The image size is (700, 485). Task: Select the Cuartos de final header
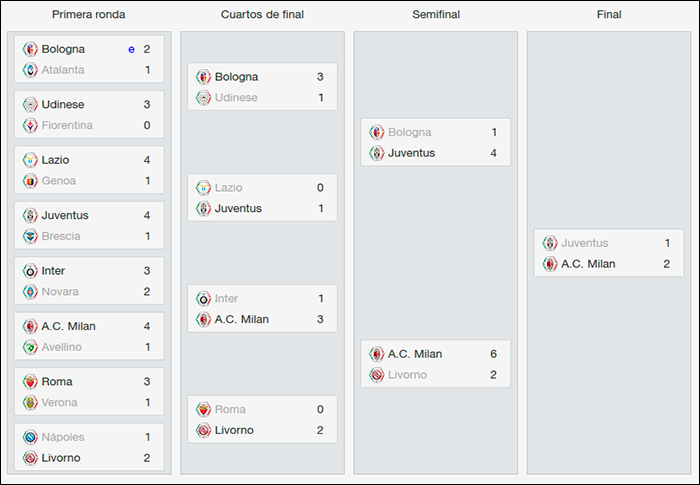262,14
